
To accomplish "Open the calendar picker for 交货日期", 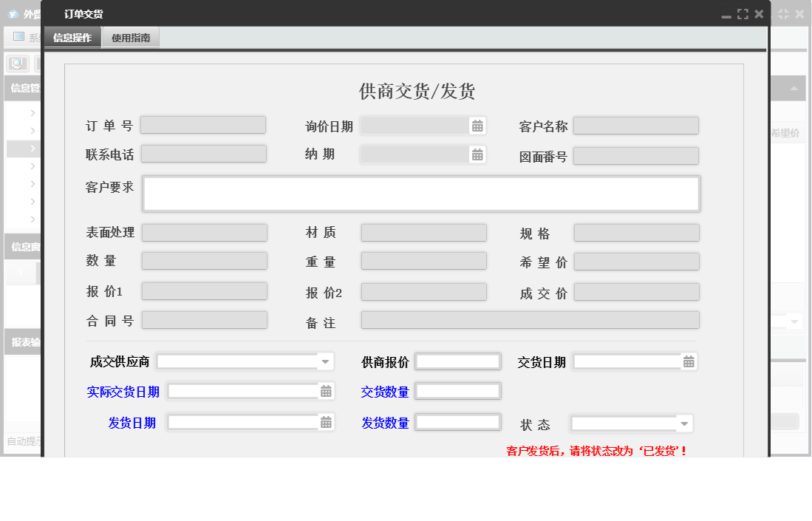I will tap(688, 361).
